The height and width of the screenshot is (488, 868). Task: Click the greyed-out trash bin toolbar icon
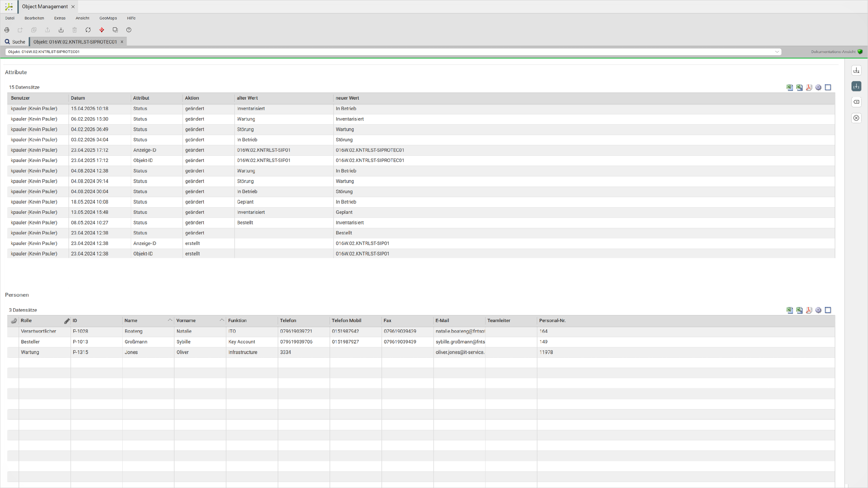(x=75, y=30)
